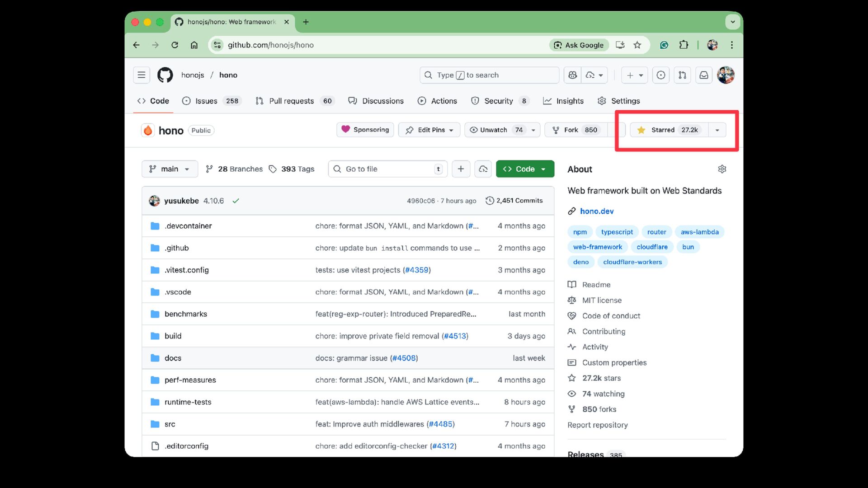Open the Edit Pins dropdown
Screen dimensions: 868x488
(x=429, y=130)
